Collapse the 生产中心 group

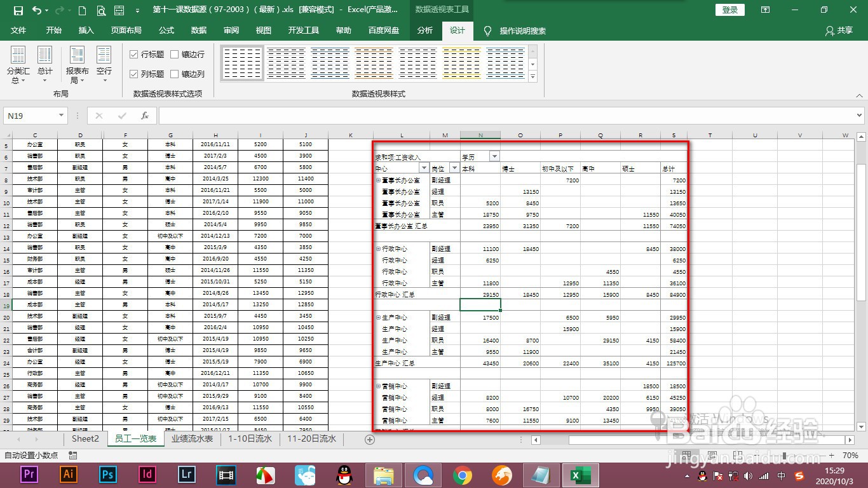pyautogui.click(x=378, y=318)
